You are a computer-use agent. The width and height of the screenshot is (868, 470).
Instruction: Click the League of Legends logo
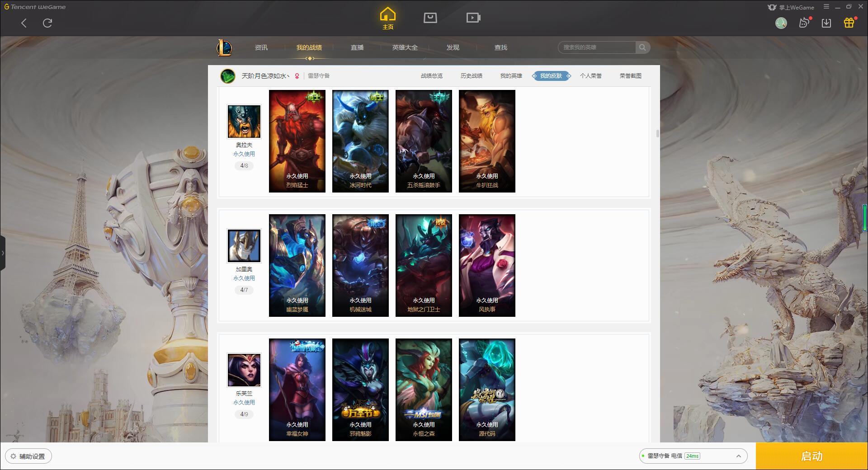(224, 47)
